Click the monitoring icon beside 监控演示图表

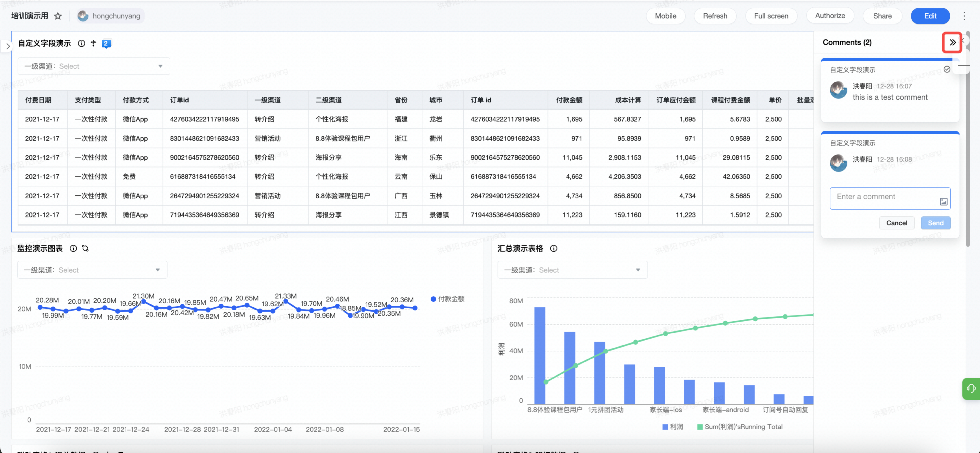[x=85, y=248]
